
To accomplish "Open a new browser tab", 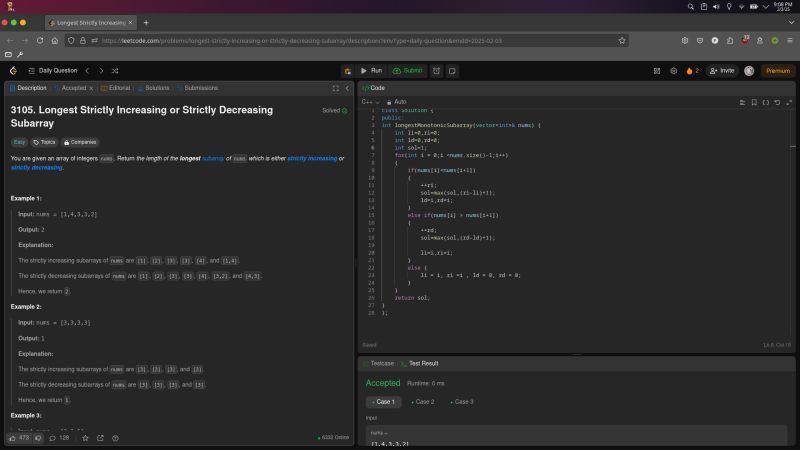I will [146, 23].
